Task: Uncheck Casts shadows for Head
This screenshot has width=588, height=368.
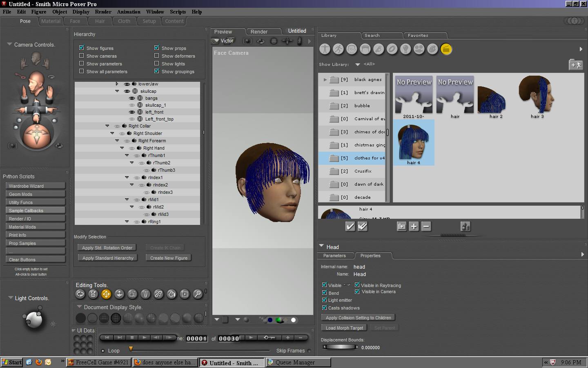Action: [x=325, y=308]
